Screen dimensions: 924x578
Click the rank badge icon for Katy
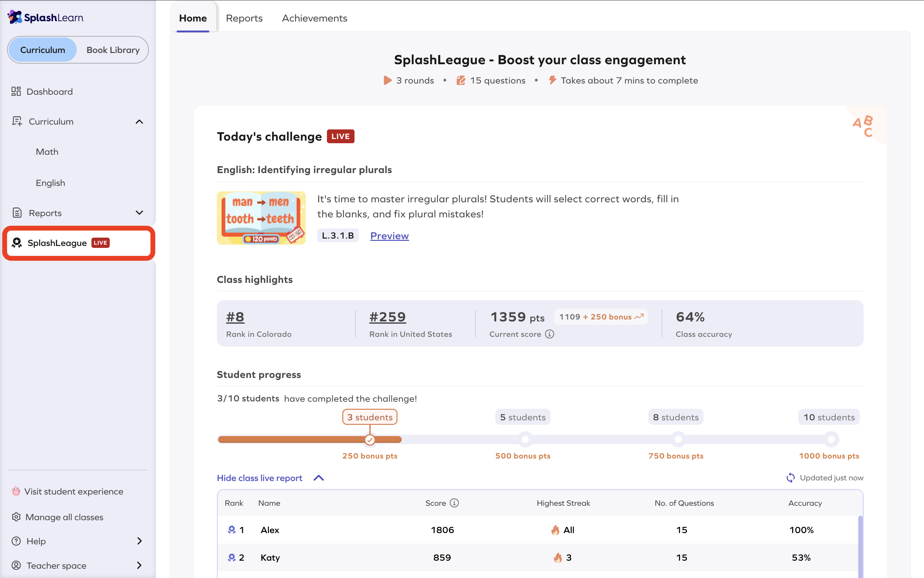click(x=231, y=557)
